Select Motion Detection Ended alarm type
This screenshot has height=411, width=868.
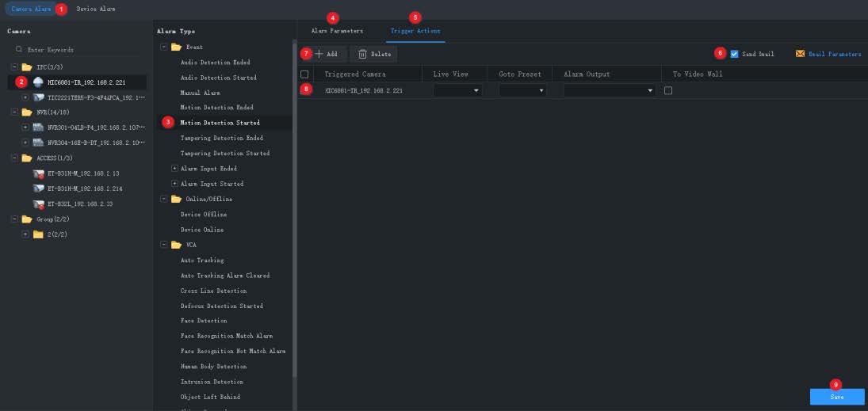click(217, 108)
